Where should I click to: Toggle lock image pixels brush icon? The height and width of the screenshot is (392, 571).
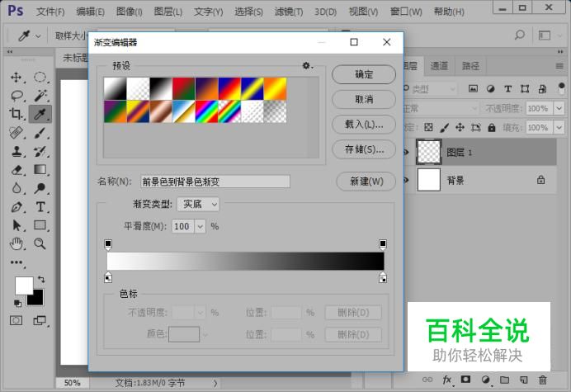pos(444,128)
